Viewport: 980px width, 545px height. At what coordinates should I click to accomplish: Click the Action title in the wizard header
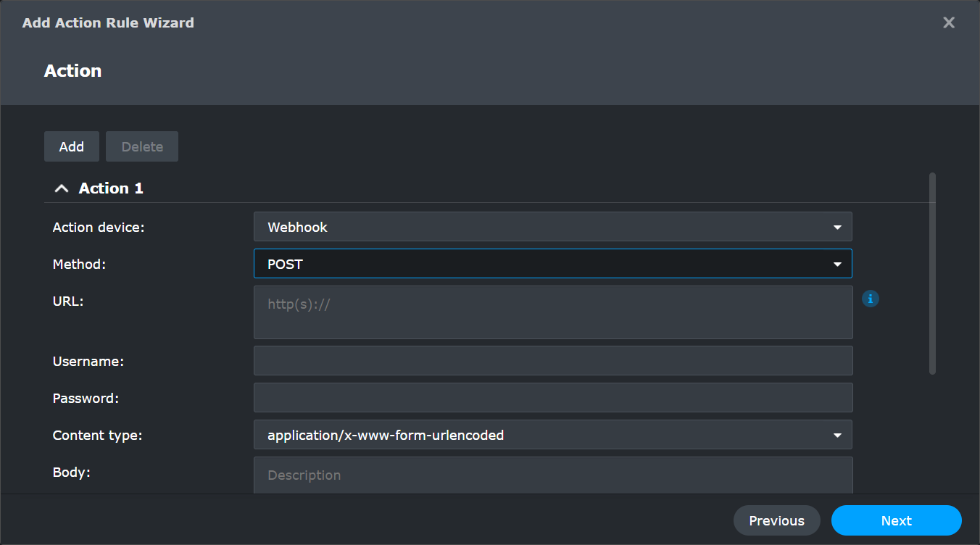pyautogui.click(x=72, y=70)
